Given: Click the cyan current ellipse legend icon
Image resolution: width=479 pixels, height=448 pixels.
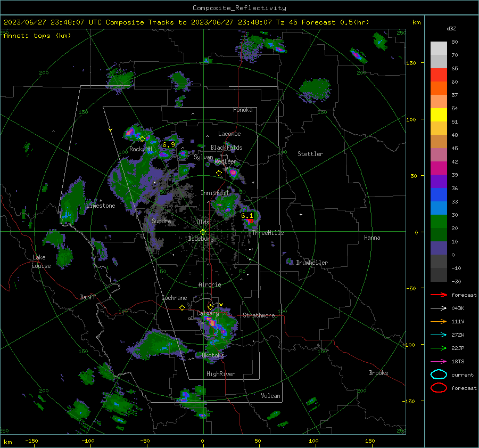Looking at the screenshot, I should point(439,374).
